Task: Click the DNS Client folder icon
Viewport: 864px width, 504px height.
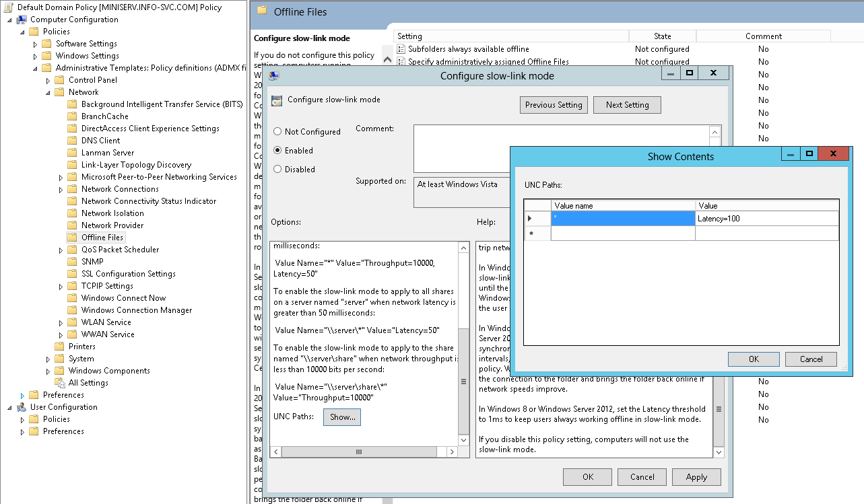Action: pos(73,141)
